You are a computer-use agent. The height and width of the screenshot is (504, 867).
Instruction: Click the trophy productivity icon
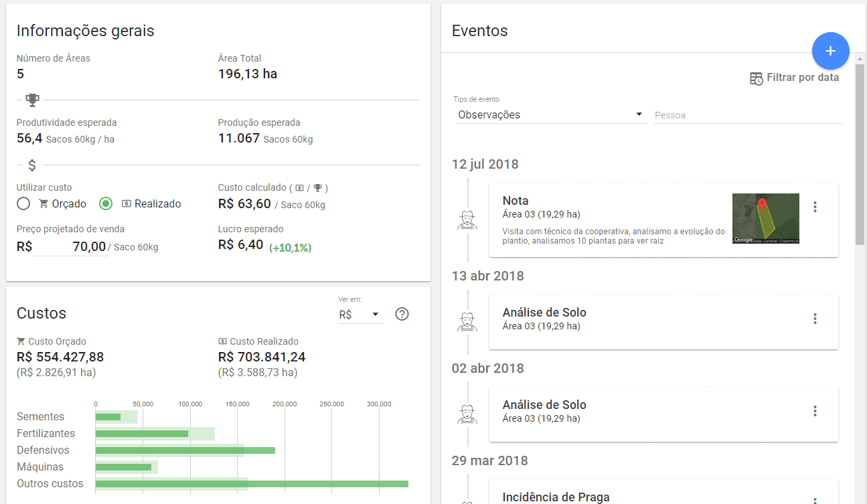click(x=31, y=99)
